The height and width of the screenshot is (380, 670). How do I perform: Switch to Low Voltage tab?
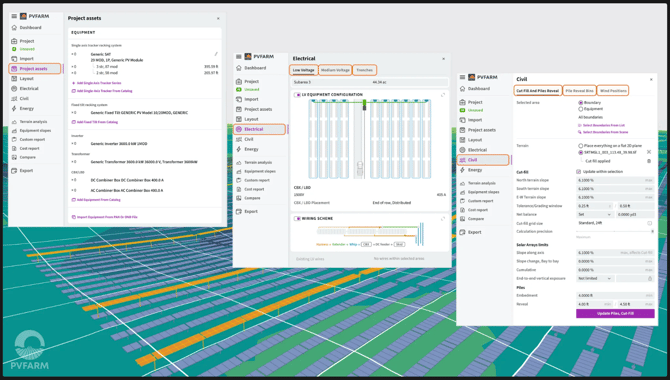(303, 70)
